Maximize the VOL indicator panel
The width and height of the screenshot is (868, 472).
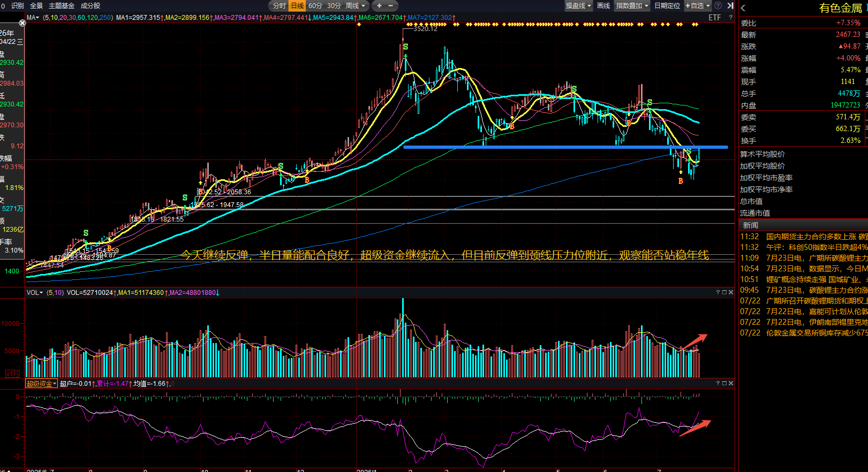[x=724, y=292]
